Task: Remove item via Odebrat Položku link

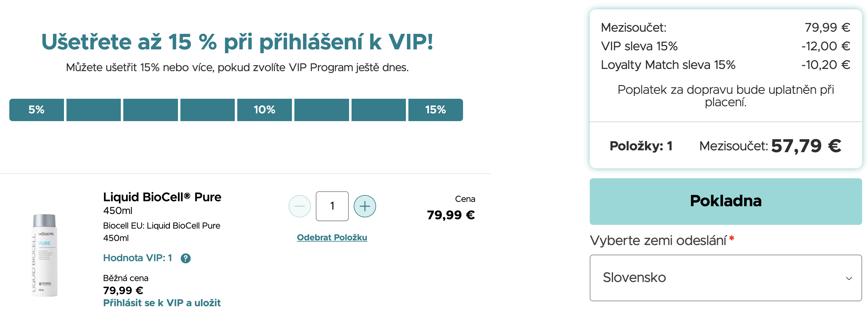Action: click(332, 237)
